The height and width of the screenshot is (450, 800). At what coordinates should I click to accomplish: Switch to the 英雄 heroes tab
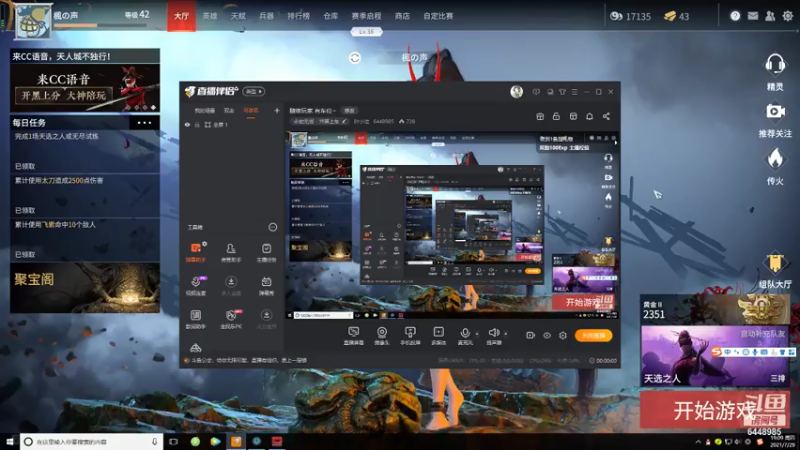[210, 16]
